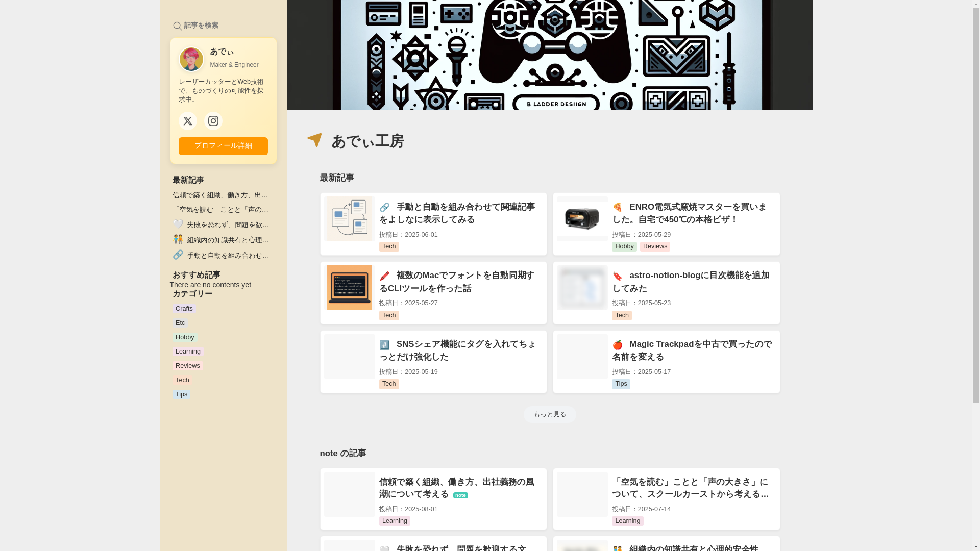Click Tech tag on 2025-05-27 article

pyautogui.click(x=389, y=315)
